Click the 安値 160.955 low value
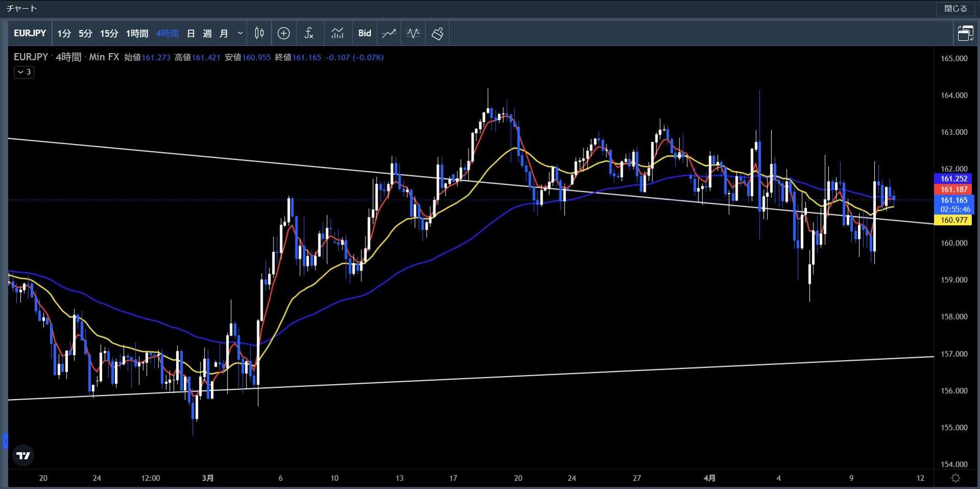The height and width of the screenshot is (489, 980). point(248,57)
